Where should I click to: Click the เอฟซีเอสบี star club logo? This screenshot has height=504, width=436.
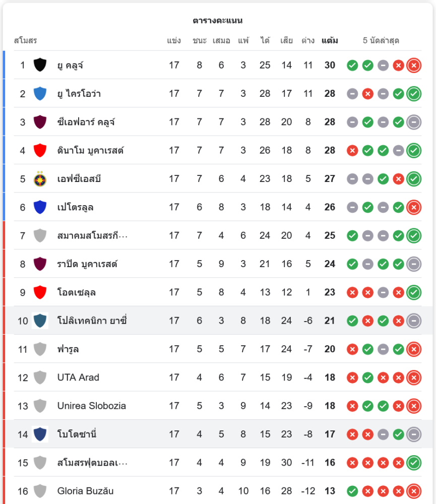coord(40,179)
